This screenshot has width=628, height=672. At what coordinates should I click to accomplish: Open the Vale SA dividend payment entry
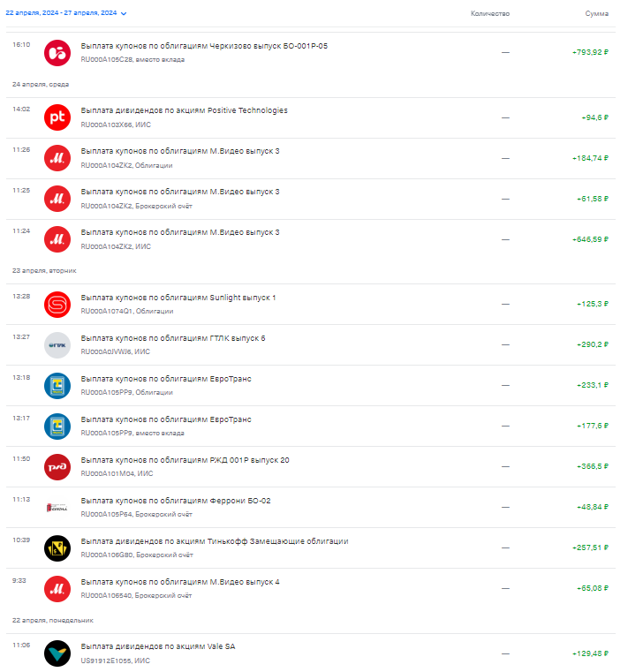click(311, 653)
